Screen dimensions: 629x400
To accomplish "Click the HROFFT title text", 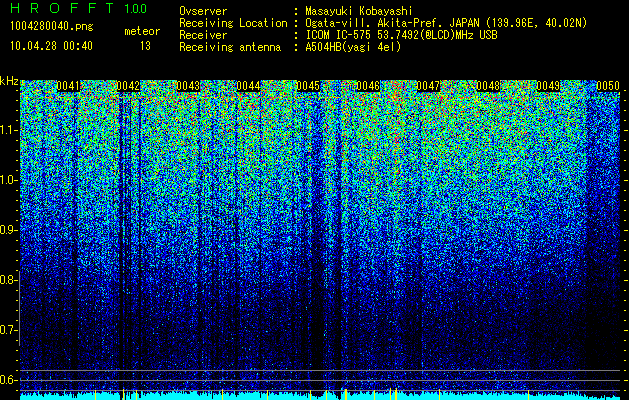I will coord(63,8).
